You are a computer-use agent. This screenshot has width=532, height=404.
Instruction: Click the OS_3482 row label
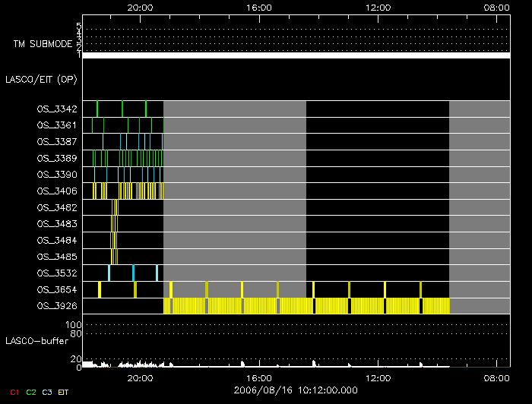point(56,207)
